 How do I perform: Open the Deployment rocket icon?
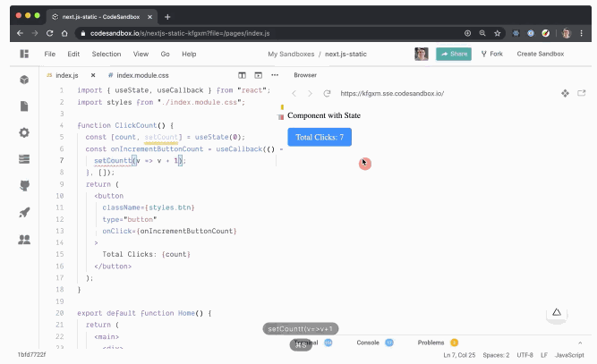coord(24,213)
